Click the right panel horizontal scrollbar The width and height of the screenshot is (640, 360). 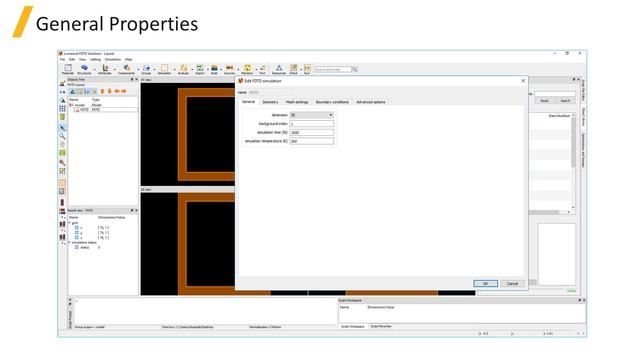[549, 212]
